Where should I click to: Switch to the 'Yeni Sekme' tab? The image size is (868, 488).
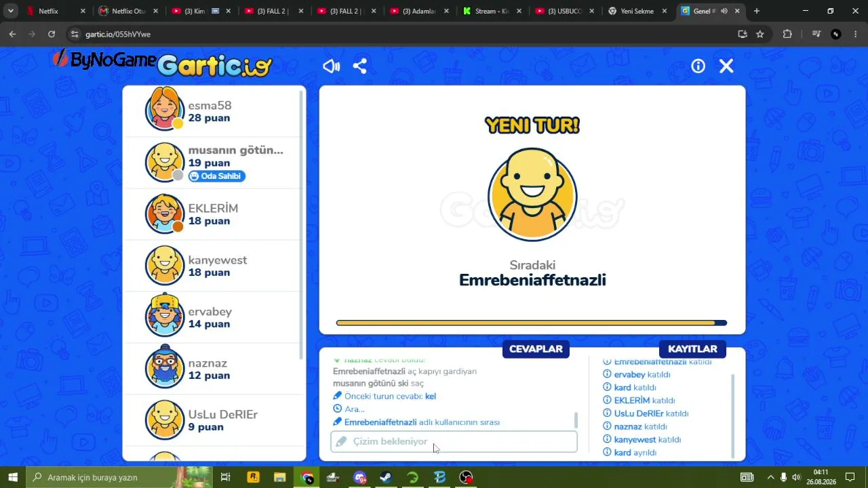[x=636, y=11]
